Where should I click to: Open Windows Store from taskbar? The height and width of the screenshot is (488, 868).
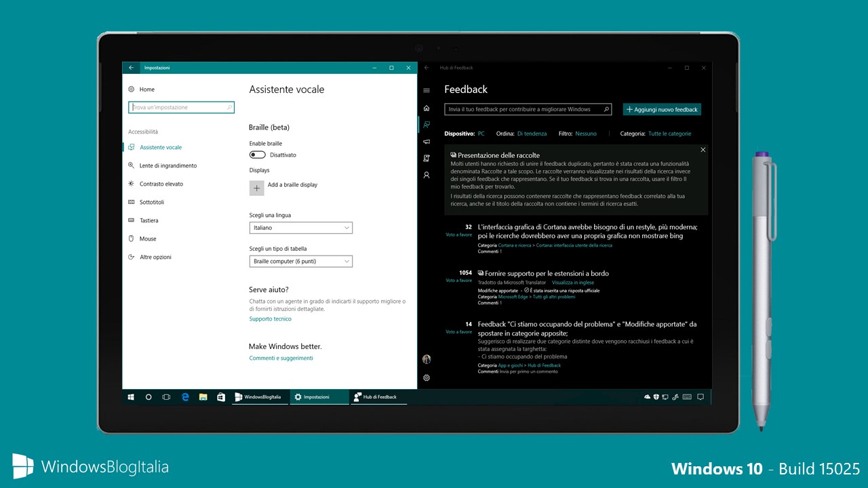click(220, 397)
